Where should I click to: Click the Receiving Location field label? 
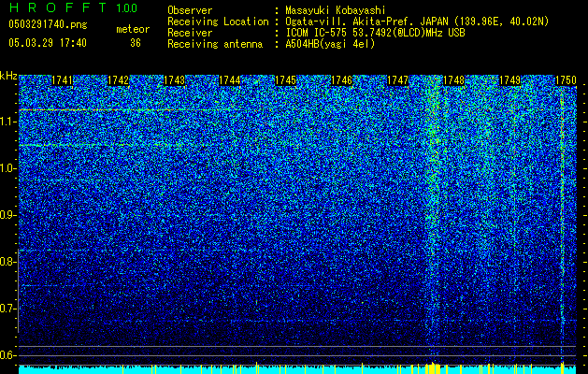pos(218,22)
